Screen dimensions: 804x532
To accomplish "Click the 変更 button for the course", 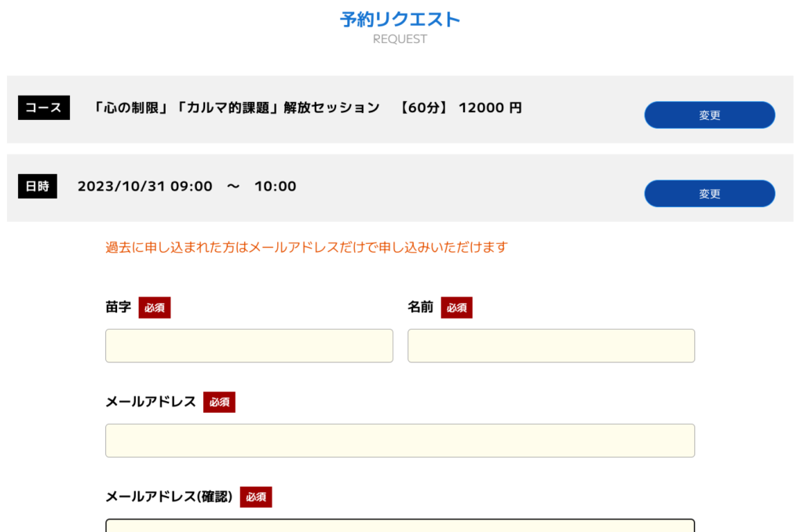I will 709,115.
